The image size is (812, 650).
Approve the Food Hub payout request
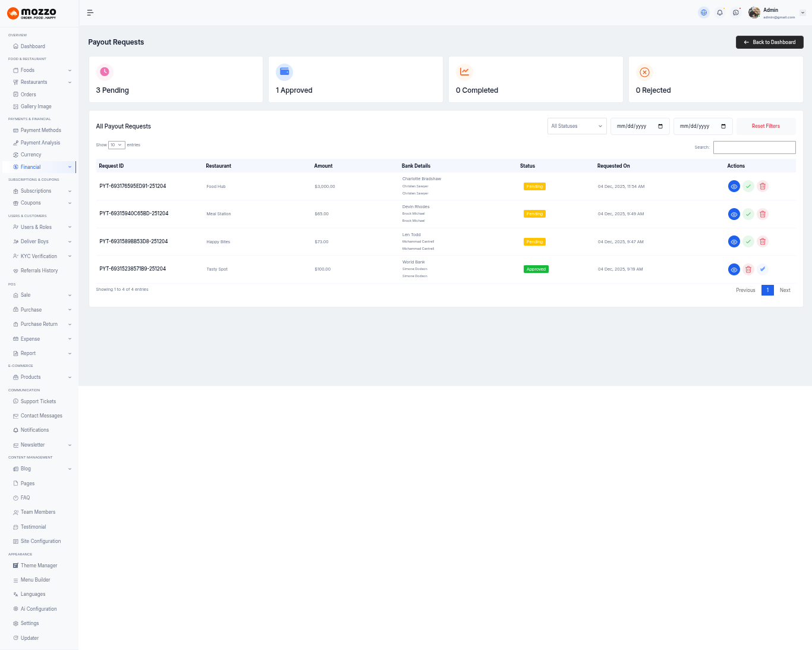point(748,186)
